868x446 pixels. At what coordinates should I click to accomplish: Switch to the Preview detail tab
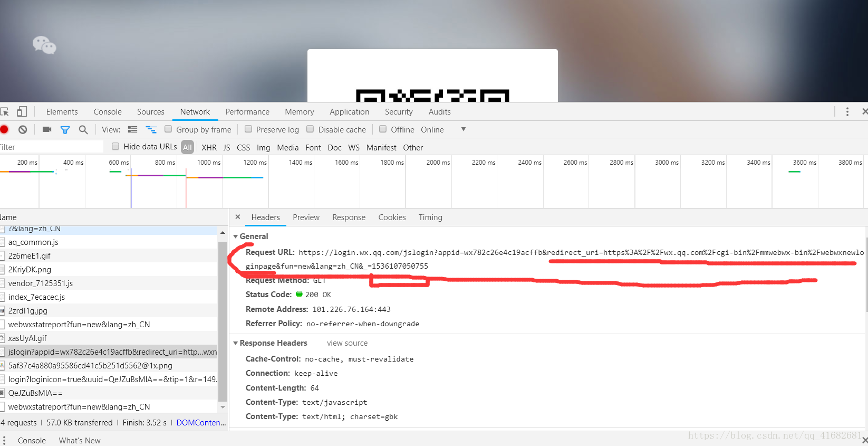[306, 217]
